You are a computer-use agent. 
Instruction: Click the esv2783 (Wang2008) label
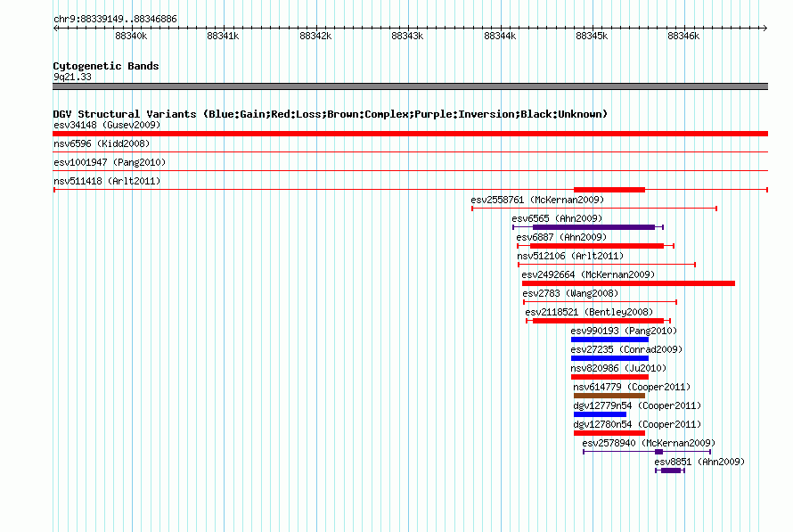[570, 293]
